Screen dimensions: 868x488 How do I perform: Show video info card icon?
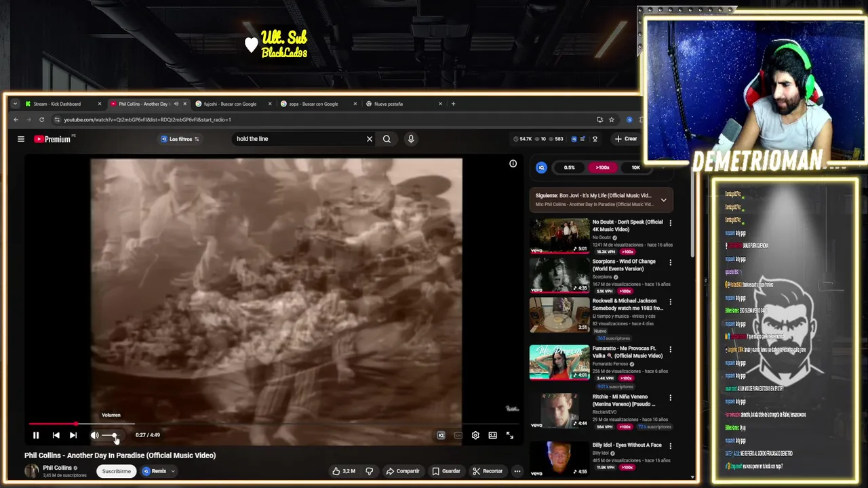pos(513,163)
